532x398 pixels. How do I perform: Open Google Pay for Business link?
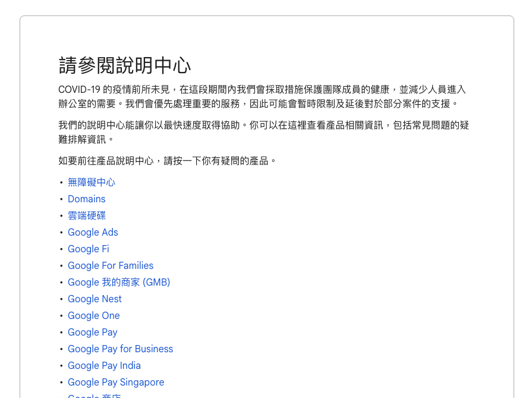[x=120, y=349]
